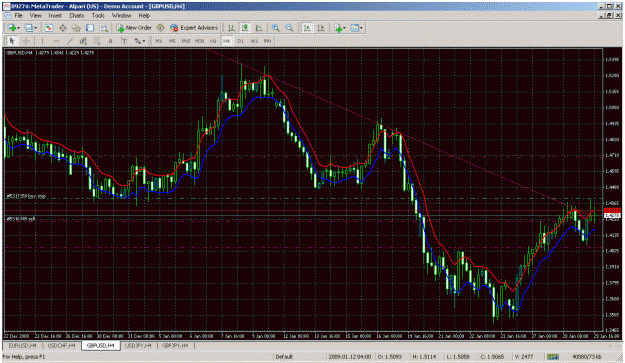Select the Trendline drawing tool
This screenshot has height=363, width=625.
click(70, 41)
